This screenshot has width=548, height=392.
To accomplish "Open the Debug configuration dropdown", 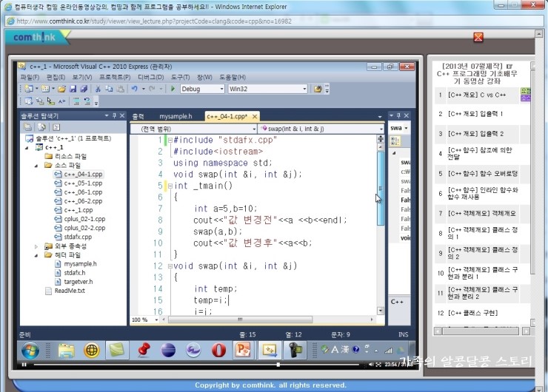I will (x=221, y=89).
